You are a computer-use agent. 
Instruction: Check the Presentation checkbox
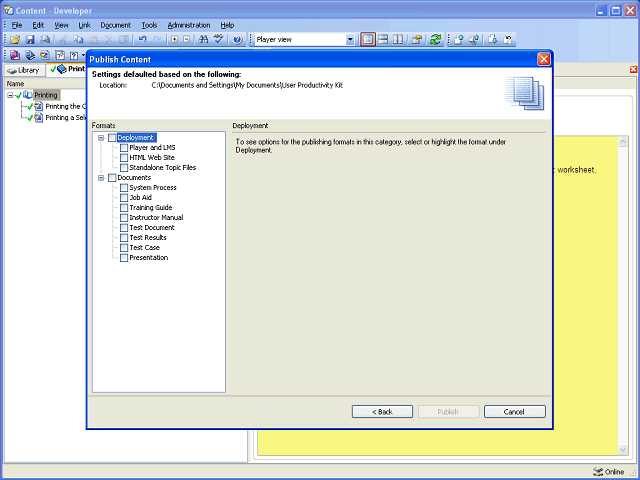tap(124, 258)
